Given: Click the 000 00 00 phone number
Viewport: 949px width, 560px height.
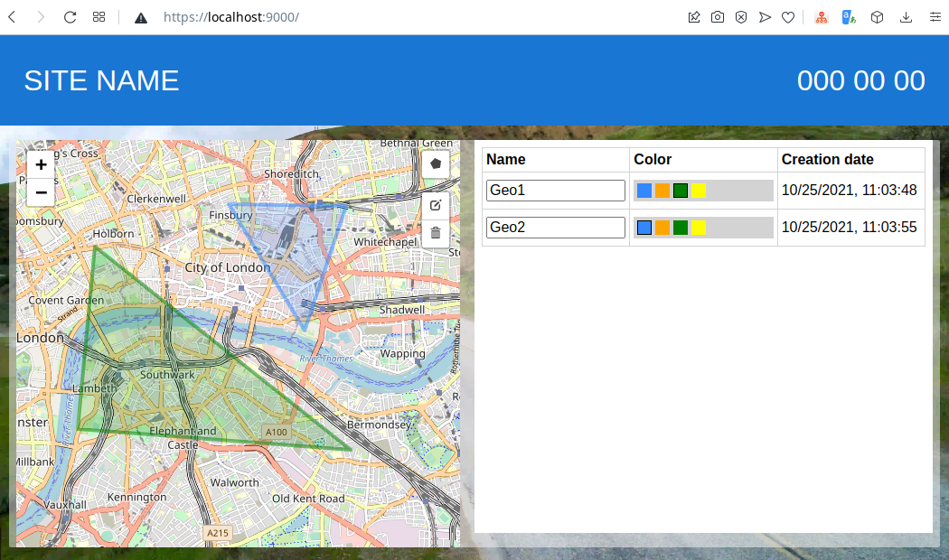Looking at the screenshot, I should [860, 80].
